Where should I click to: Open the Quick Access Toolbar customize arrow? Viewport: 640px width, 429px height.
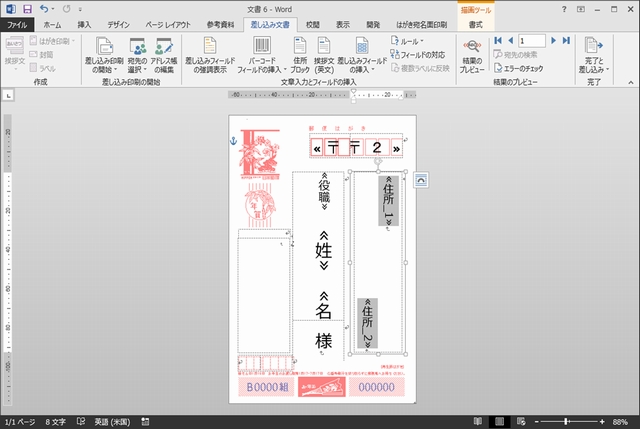coord(80,9)
